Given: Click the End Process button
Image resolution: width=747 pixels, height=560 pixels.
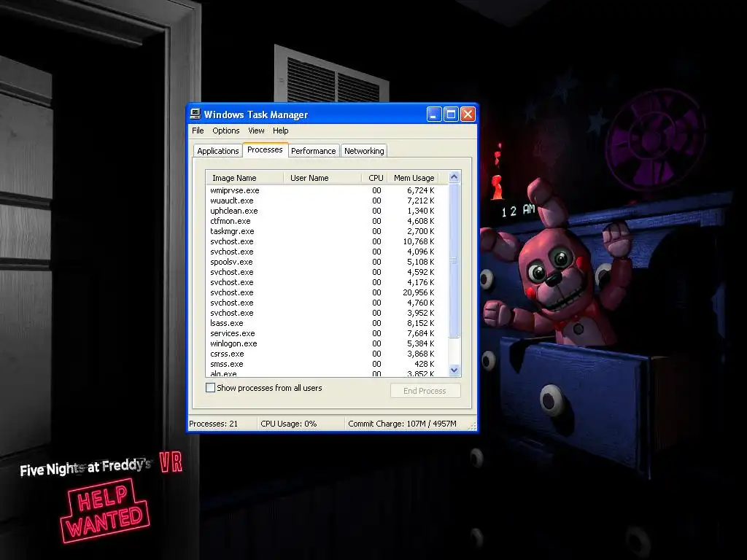Looking at the screenshot, I should (425, 391).
